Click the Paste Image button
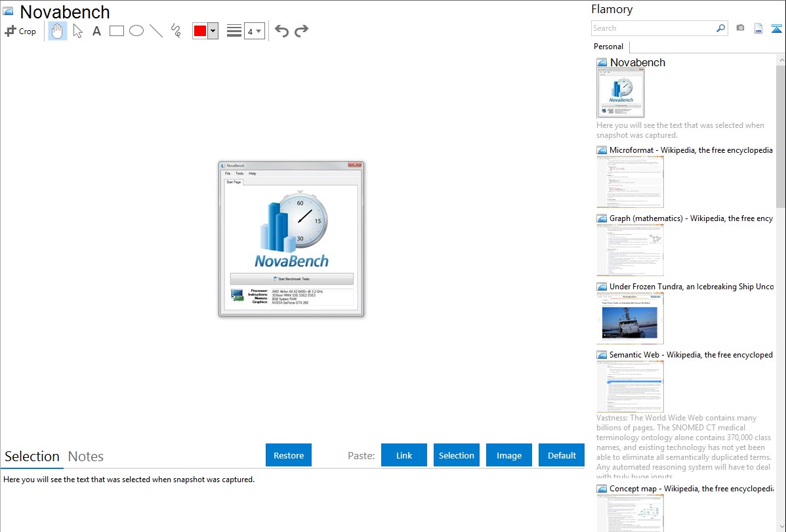 (x=509, y=455)
